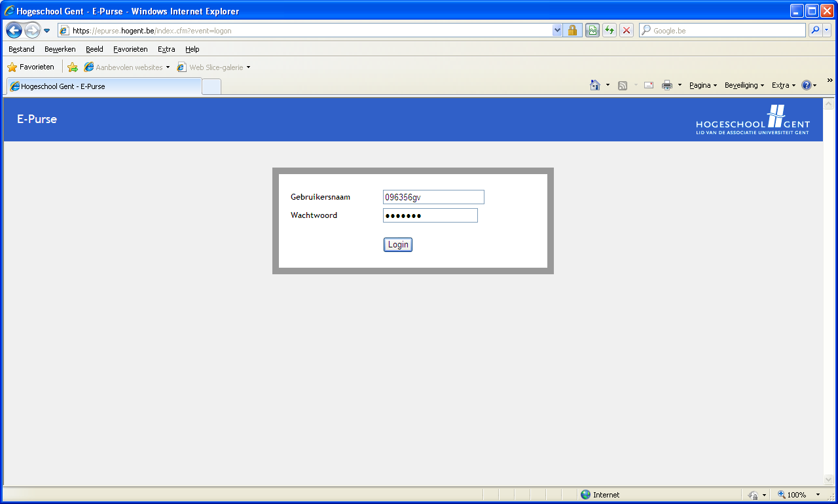
Task: Click the Refresh page icon
Action: 610,30
